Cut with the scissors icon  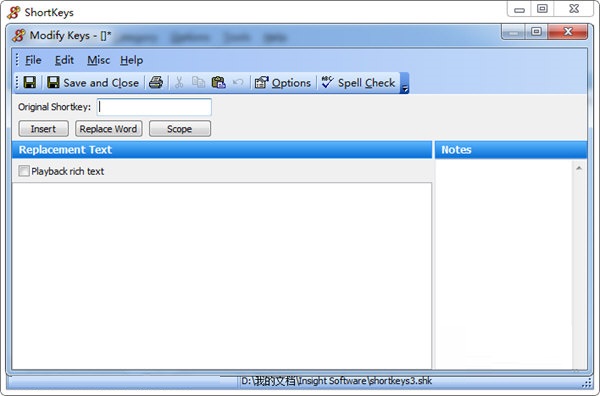point(179,82)
